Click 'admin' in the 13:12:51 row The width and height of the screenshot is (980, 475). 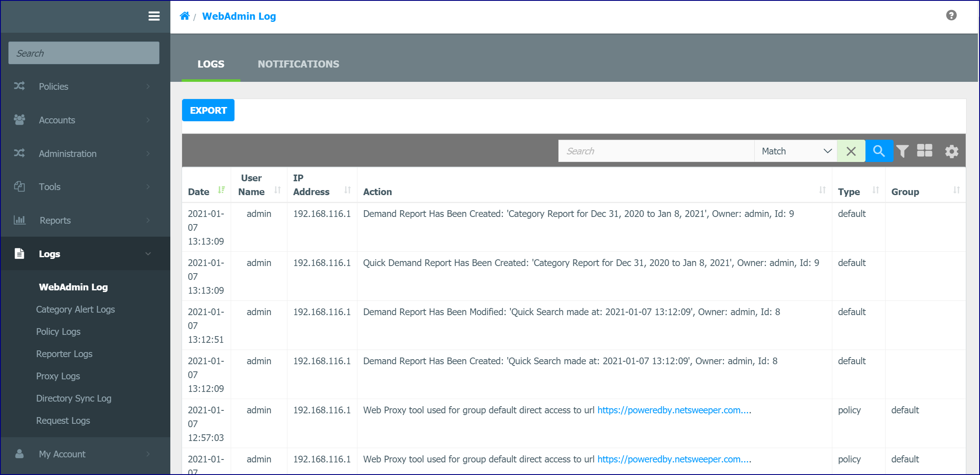tap(259, 312)
